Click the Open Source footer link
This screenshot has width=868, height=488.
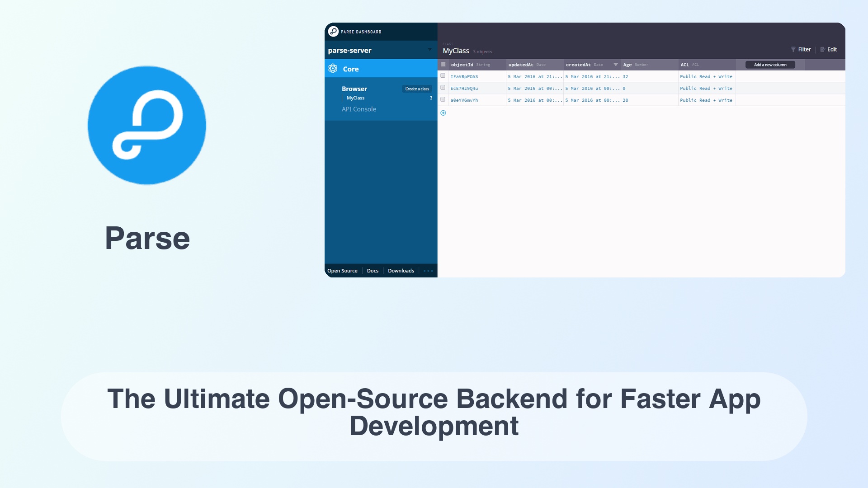(342, 271)
